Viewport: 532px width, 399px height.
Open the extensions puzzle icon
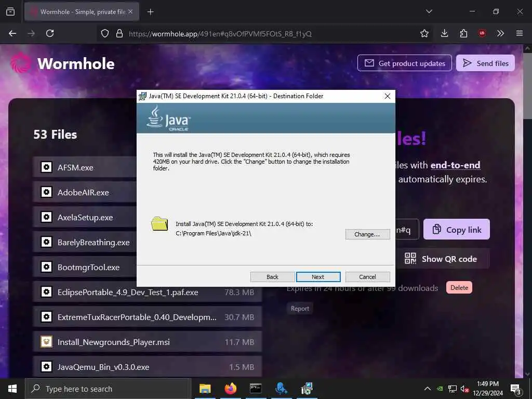463,33
